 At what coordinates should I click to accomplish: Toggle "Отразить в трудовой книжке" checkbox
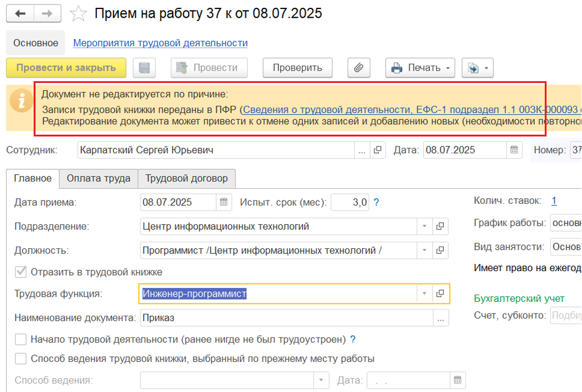(21, 272)
